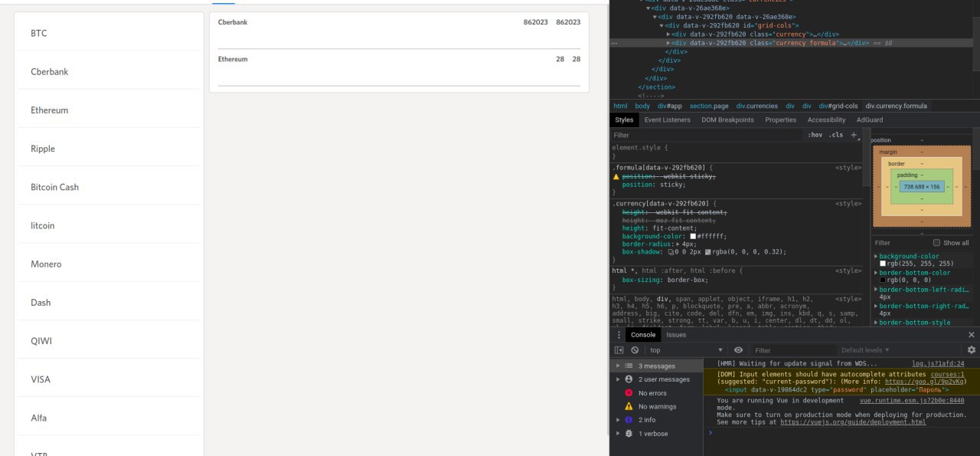The image size is (980, 456).
Task: Expand the '3 messages' group
Action: pyautogui.click(x=618, y=366)
